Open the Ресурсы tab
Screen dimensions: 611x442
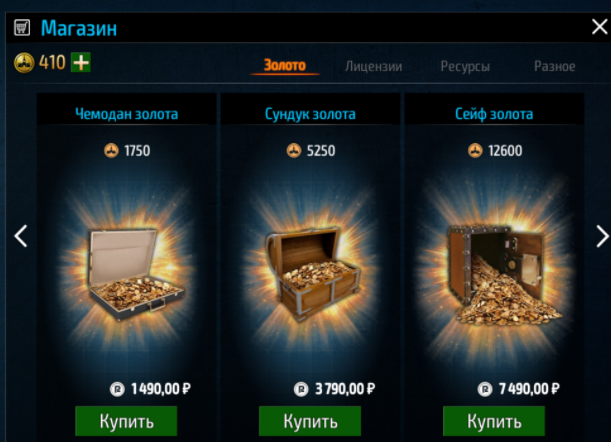[465, 66]
